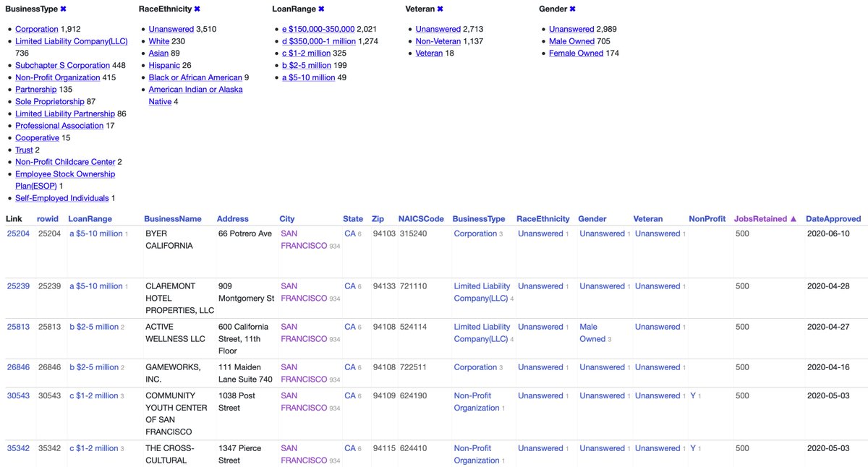This screenshot has height=467, width=868.
Task: Filter by Cooperative facet
Action: 38,137
